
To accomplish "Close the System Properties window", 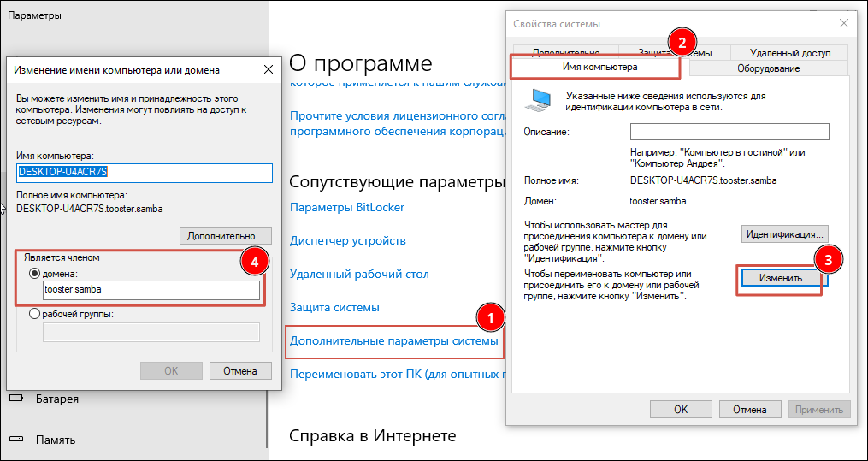I will click(846, 23).
